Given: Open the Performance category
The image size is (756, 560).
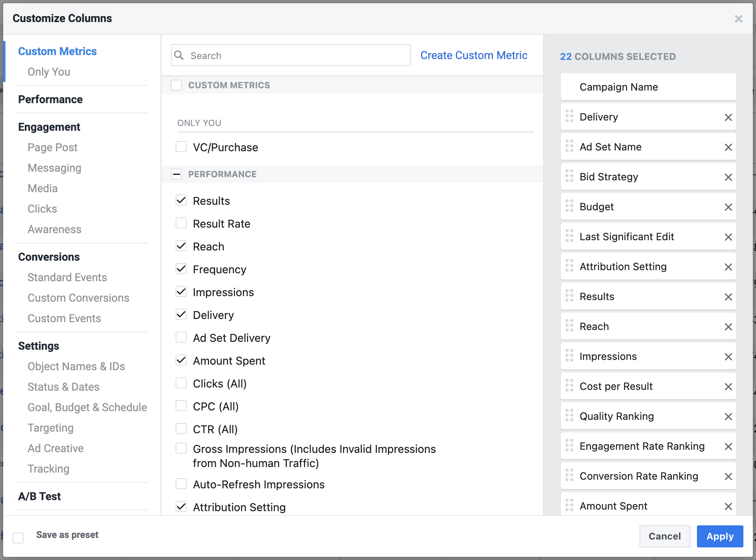Looking at the screenshot, I should [50, 99].
